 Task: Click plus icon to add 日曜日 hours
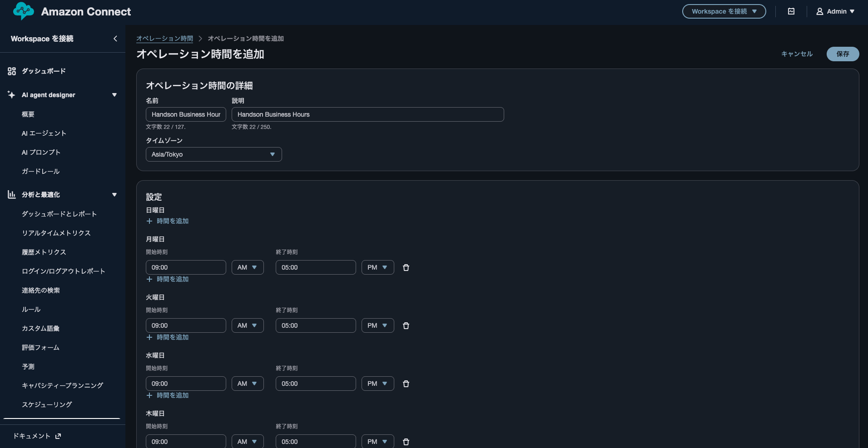point(149,221)
